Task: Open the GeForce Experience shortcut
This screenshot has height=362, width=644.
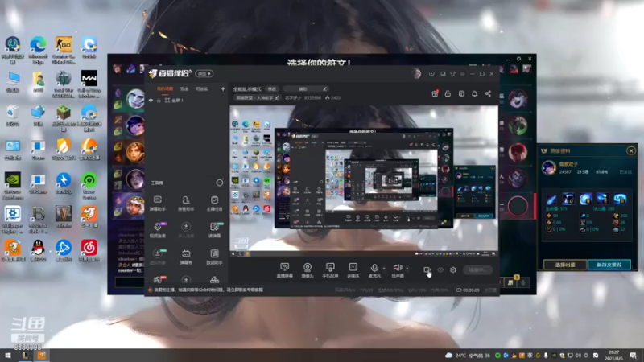Action: 13,179
